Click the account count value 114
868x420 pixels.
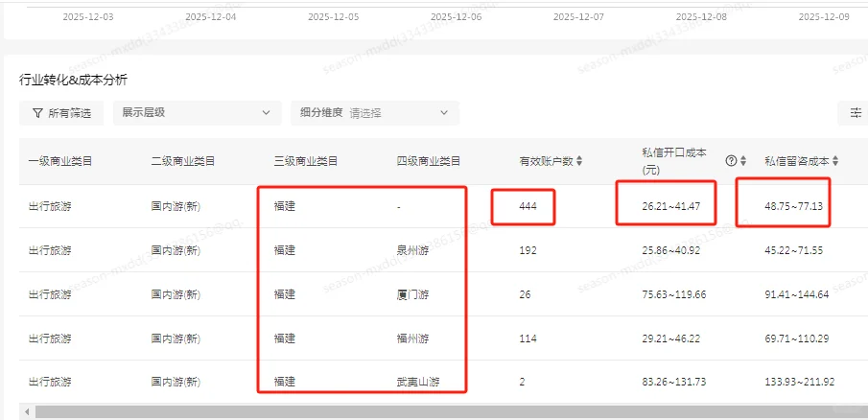click(x=528, y=338)
